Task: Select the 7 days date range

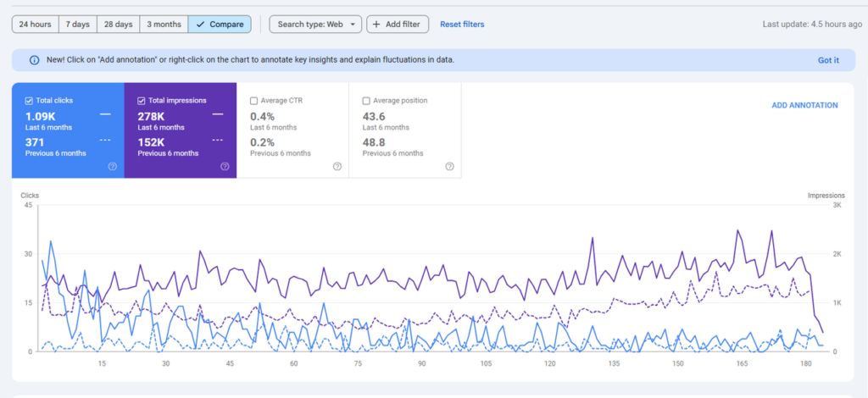Action: click(77, 25)
